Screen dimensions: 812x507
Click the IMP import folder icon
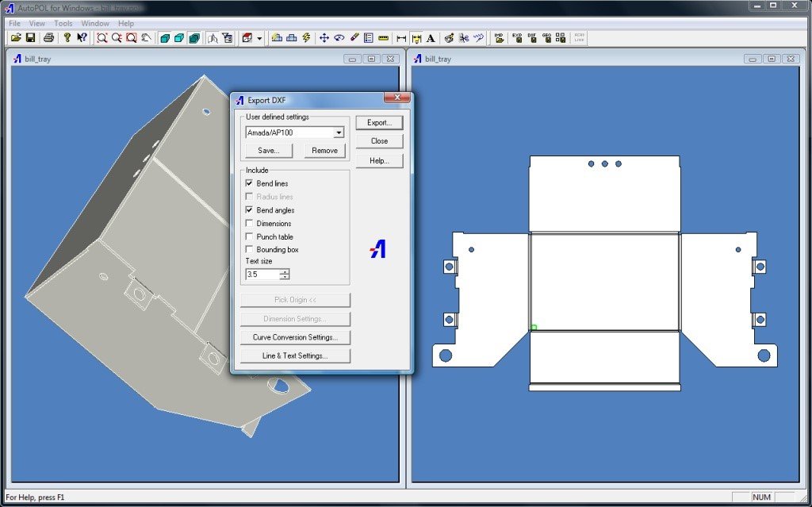click(x=500, y=38)
